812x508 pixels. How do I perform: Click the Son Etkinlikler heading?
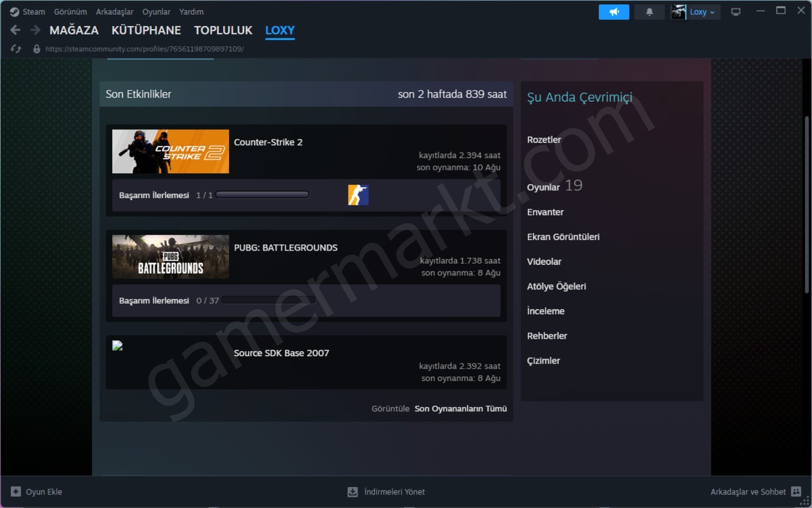(139, 94)
